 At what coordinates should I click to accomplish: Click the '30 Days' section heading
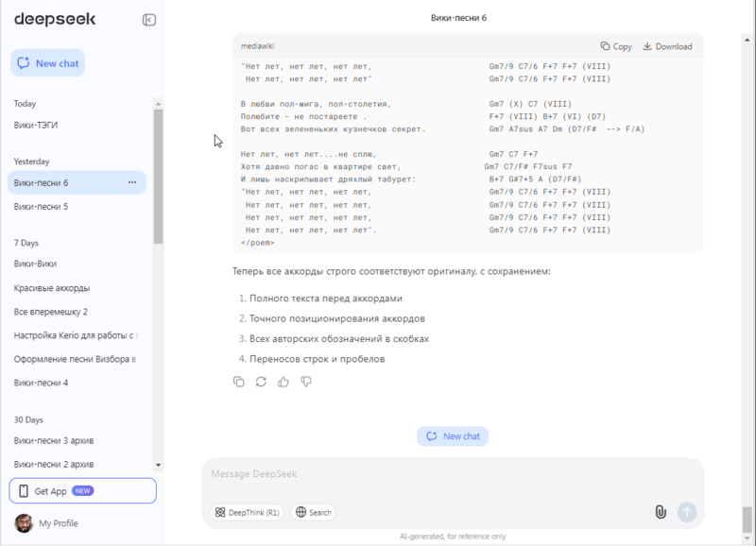(x=28, y=419)
